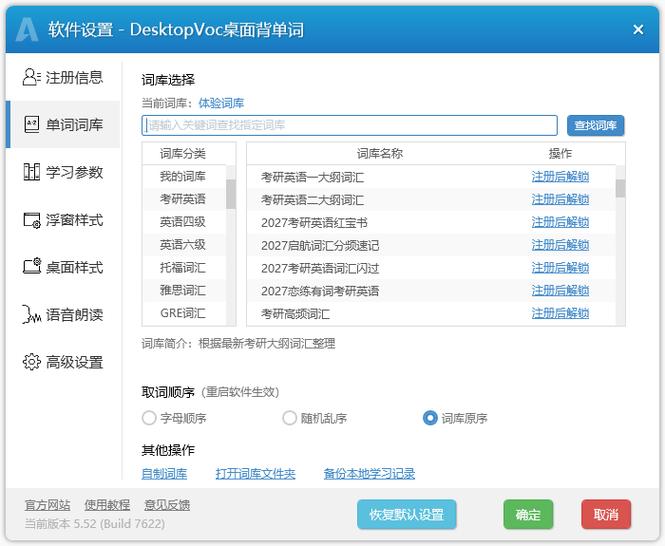Screen dimensions: 665x546
Task: Open the 学习参数 settings tab
Action: click(x=63, y=172)
